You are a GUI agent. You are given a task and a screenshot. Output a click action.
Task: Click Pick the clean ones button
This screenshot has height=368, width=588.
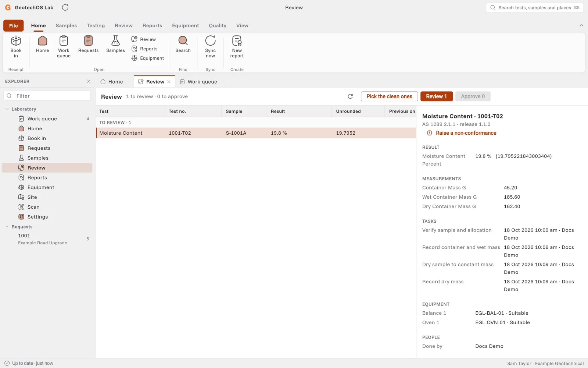[389, 96]
